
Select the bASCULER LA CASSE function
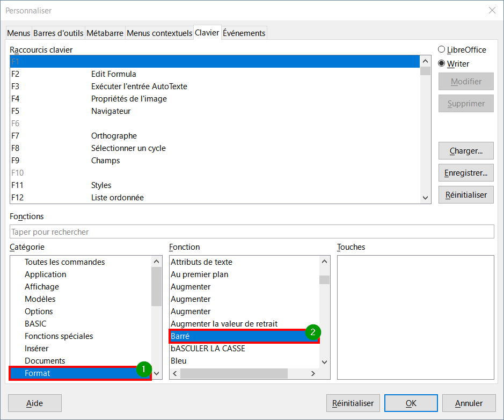pyautogui.click(x=244, y=349)
